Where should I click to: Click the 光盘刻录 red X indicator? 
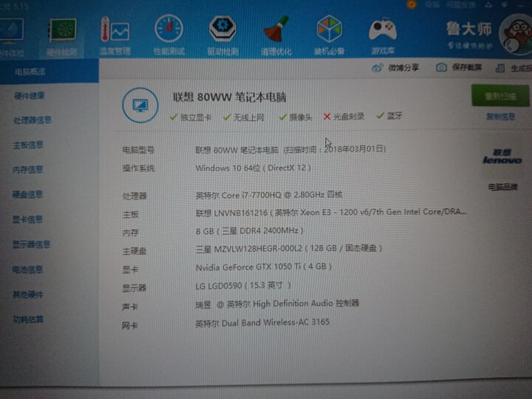(x=344, y=117)
